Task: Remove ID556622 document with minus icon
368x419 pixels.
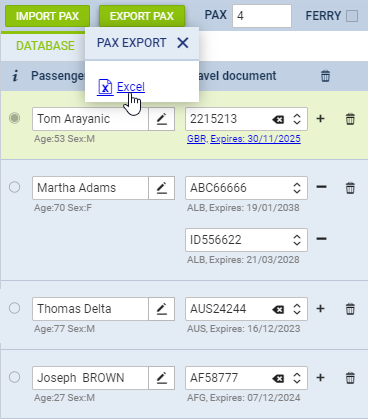Action: pos(321,239)
